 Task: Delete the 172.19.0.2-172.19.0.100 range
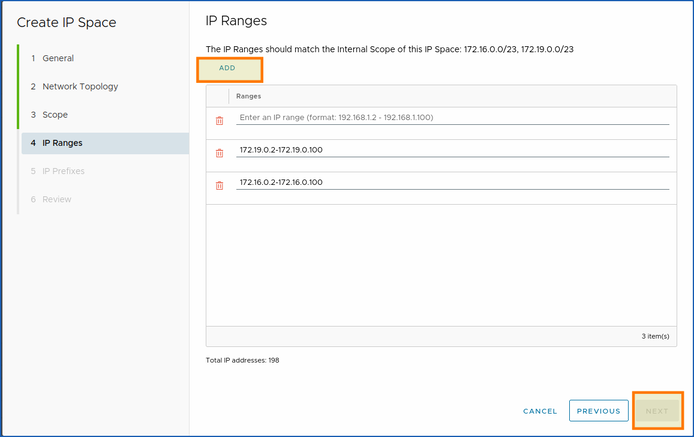(x=219, y=153)
